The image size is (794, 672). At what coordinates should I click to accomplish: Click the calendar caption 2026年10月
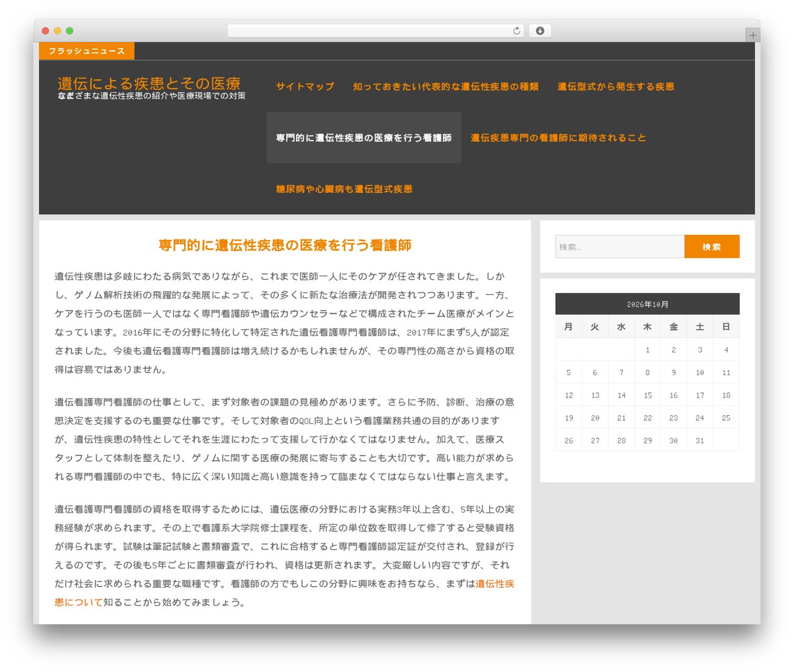pyautogui.click(x=648, y=304)
